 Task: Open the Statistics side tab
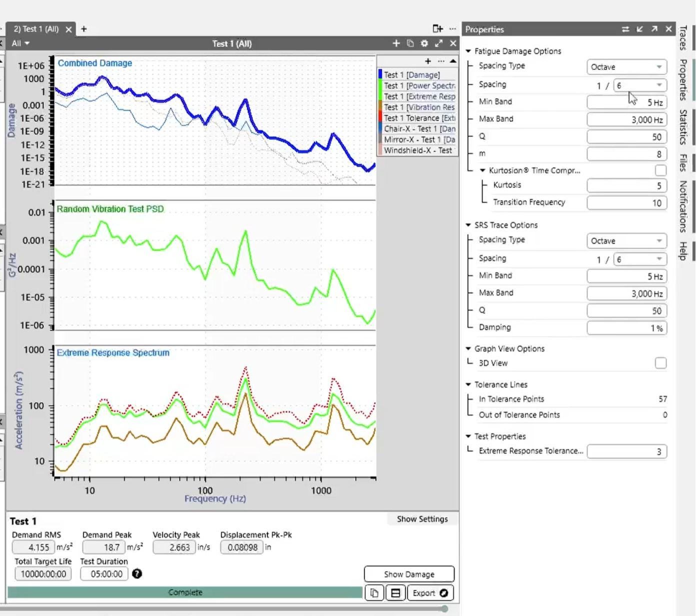(683, 127)
